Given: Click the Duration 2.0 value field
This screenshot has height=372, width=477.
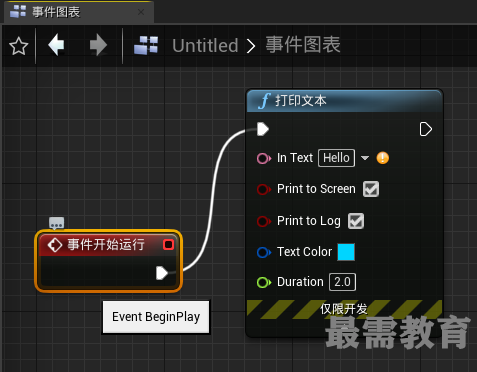Looking at the screenshot, I should pyautogui.click(x=342, y=282).
